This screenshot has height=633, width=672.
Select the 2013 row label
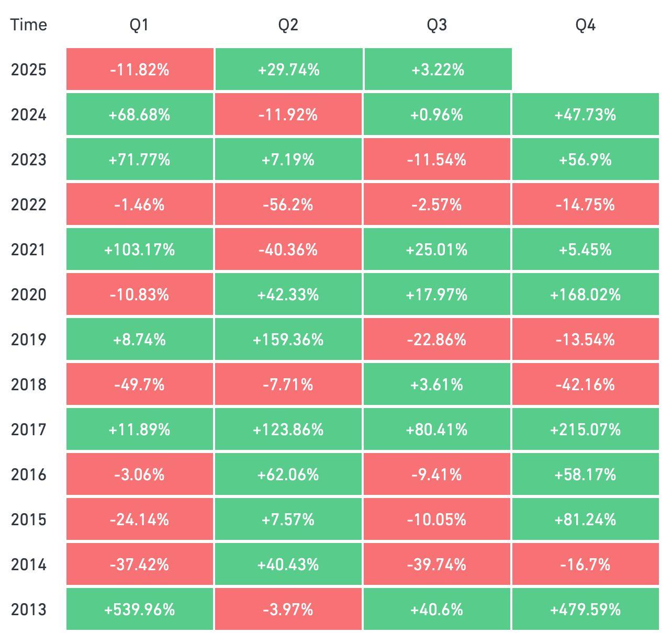(x=28, y=609)
